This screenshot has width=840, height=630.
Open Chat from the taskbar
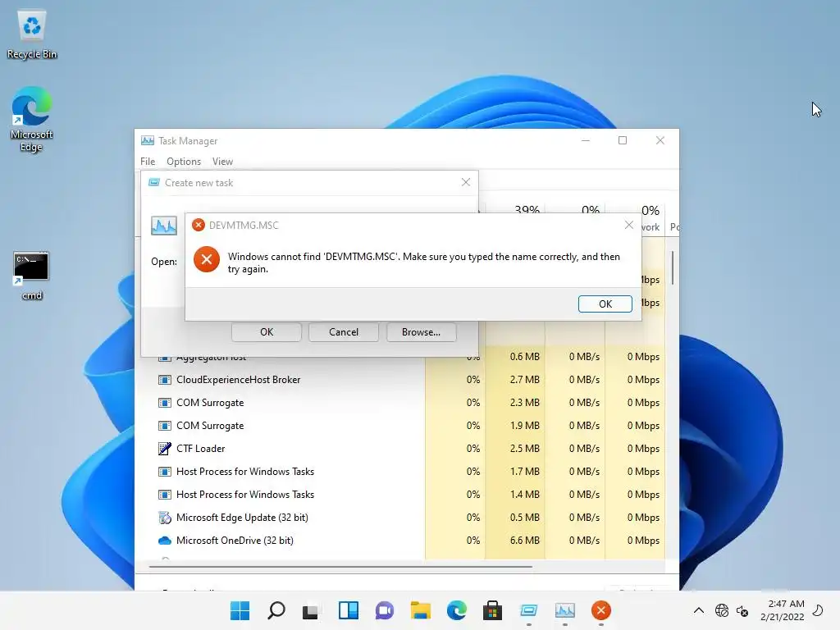coord(384,610)
